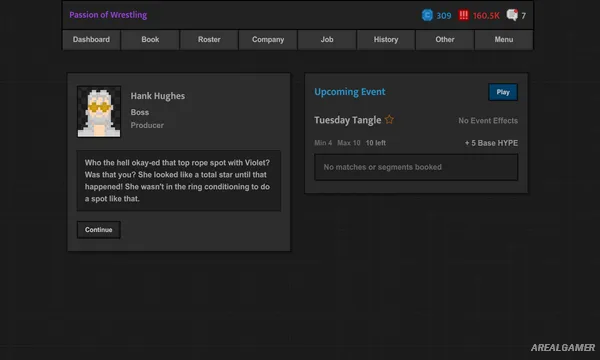Click the Upcoming Event heading
600x360 pixels.
click(x=350, y=92)
